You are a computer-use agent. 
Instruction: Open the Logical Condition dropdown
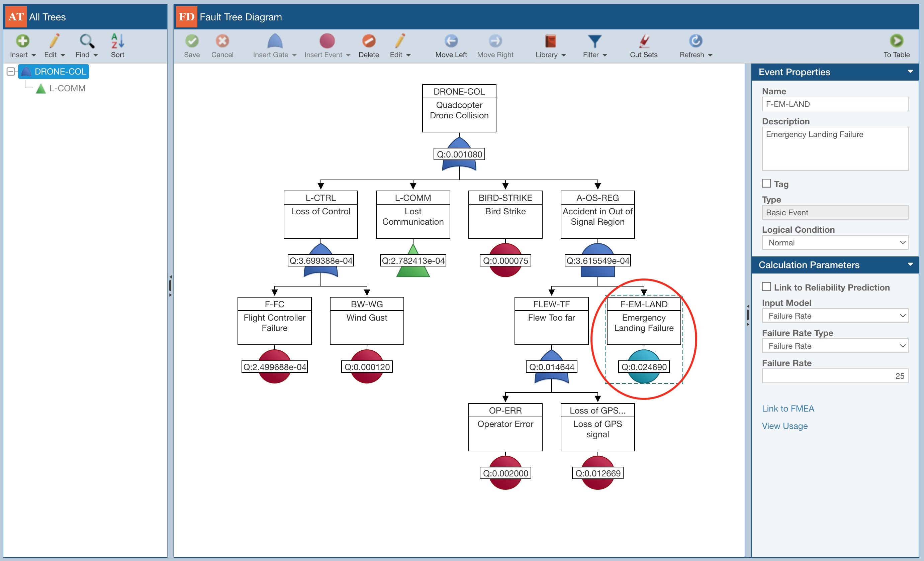(835, 242)
